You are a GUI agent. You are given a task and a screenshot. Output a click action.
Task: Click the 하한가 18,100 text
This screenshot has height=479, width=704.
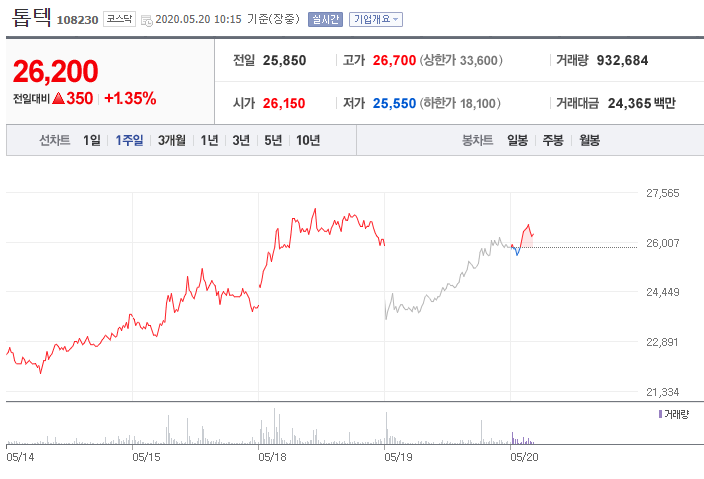click(460, 103)
